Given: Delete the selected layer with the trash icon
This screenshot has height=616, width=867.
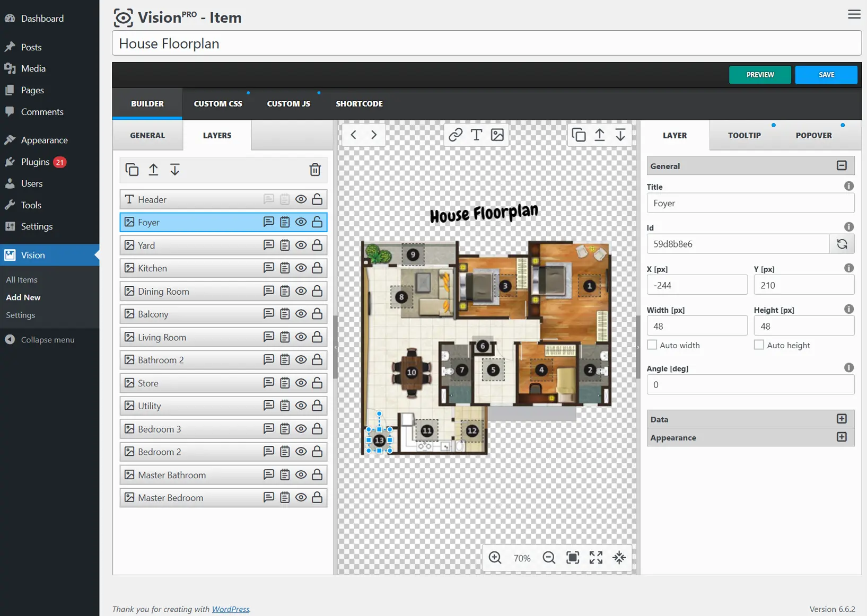Looking at the screenshot, I should click(315, 170).
